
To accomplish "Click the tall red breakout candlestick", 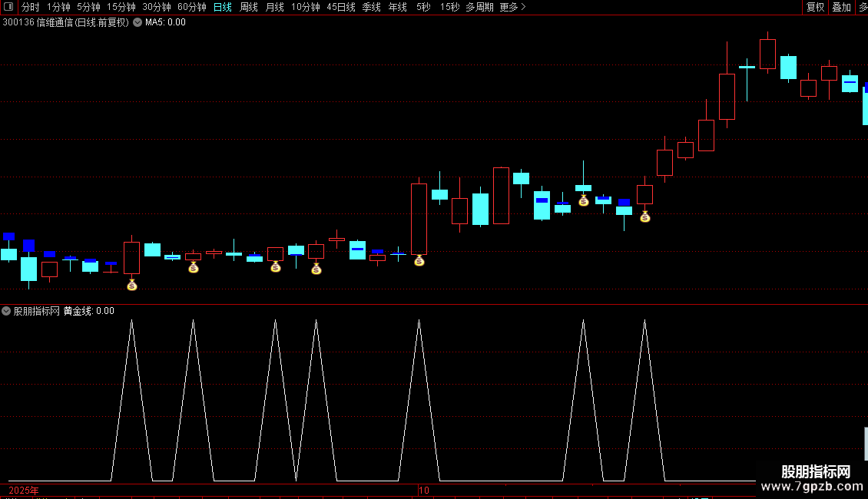I will coord(419,219).
